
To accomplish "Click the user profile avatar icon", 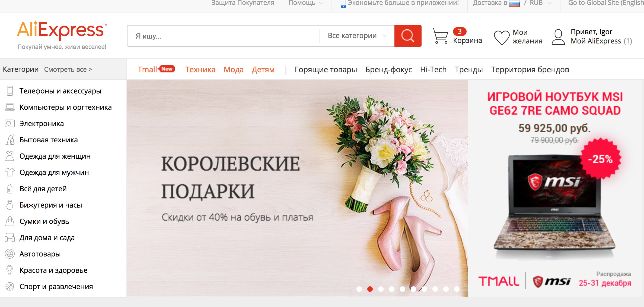I will (558, 37).
